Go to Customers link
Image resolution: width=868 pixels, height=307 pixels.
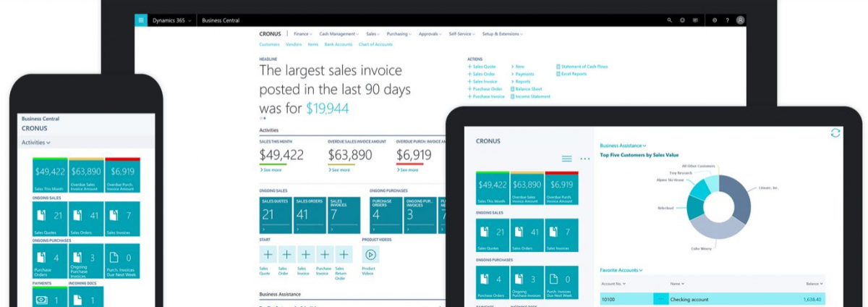pyautogui.click(x=270, y=44)
